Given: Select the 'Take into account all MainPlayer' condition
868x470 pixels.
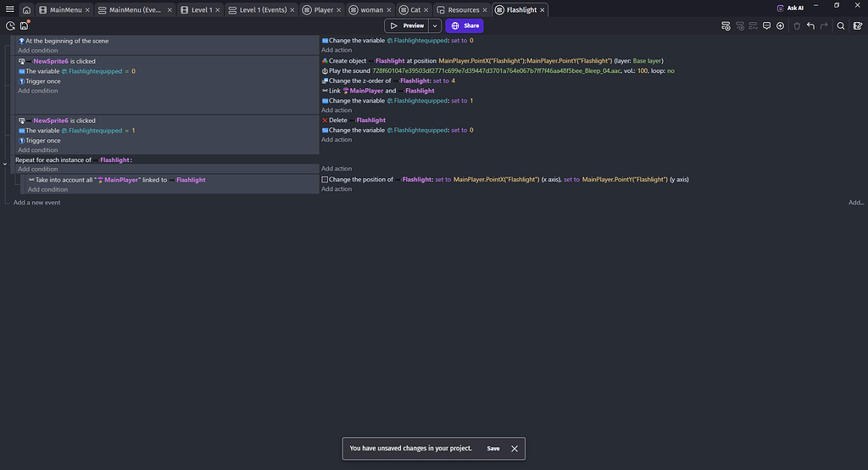Looking at the screenshot, I should tap(117, 180).
